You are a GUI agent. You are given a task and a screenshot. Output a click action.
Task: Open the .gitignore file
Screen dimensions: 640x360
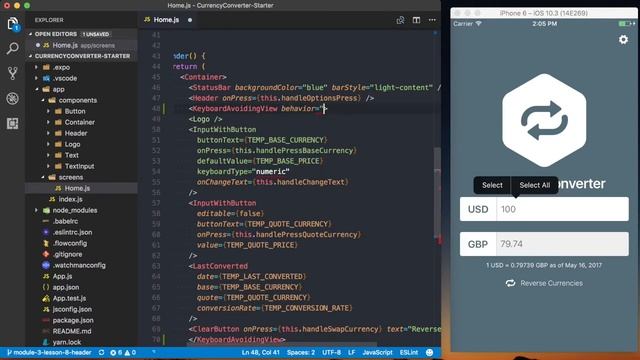[x=67, y=254]
